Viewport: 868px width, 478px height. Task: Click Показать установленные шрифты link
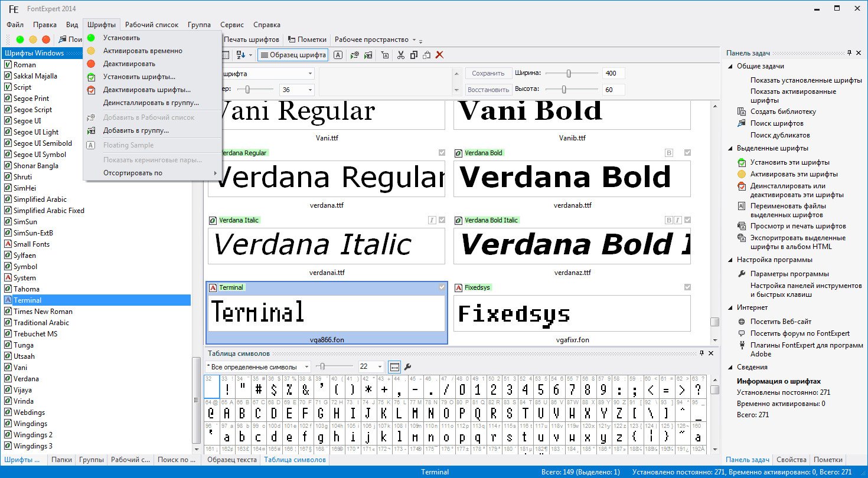pos(806,80)
